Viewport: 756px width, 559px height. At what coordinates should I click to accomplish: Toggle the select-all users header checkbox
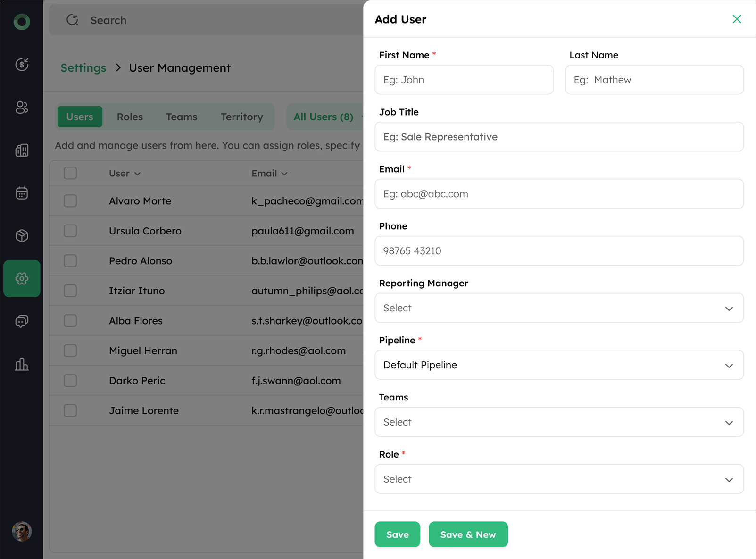pos(70,173)
